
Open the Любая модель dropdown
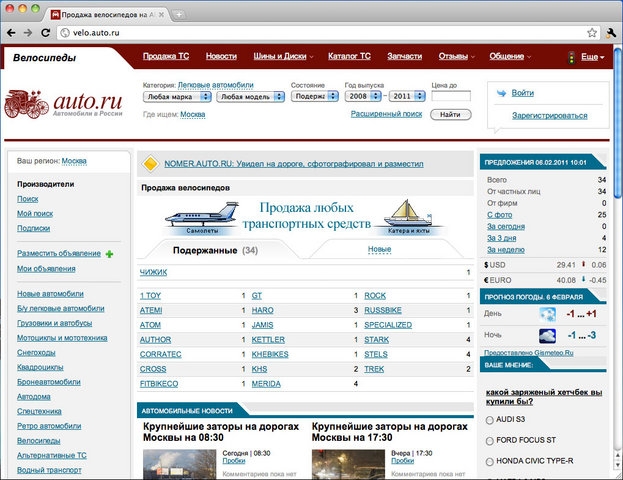250,98
